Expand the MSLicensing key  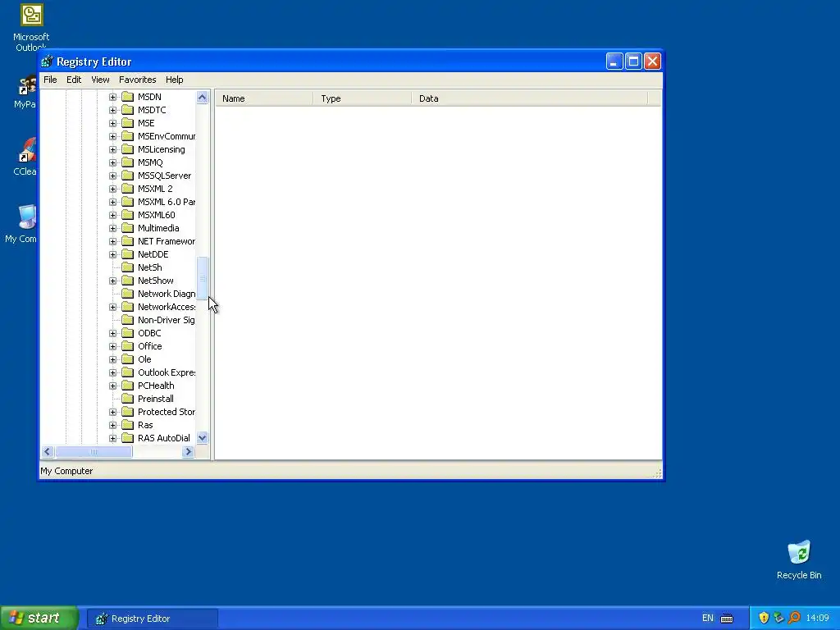112,149
